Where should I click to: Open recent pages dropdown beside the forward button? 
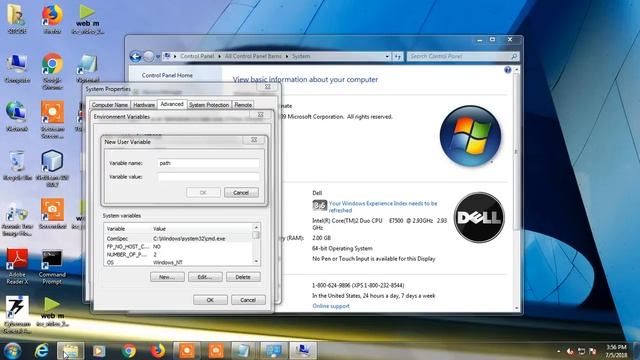[158, 56]
